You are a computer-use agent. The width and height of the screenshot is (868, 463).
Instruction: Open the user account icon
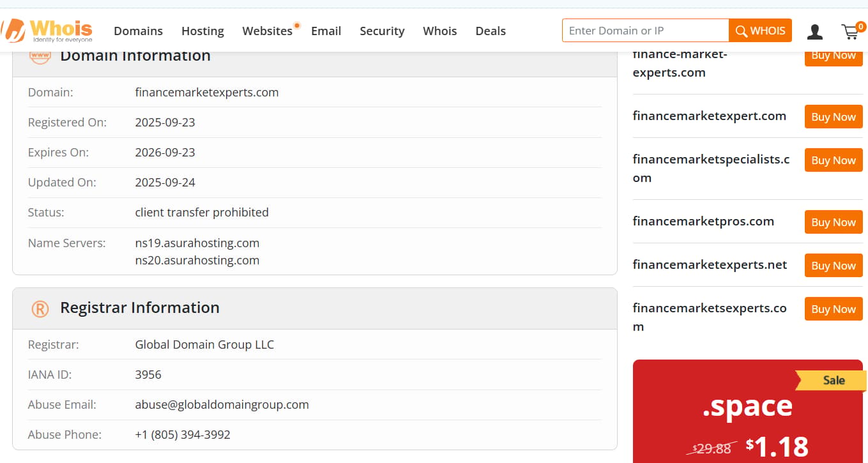[x=815, y=31]
